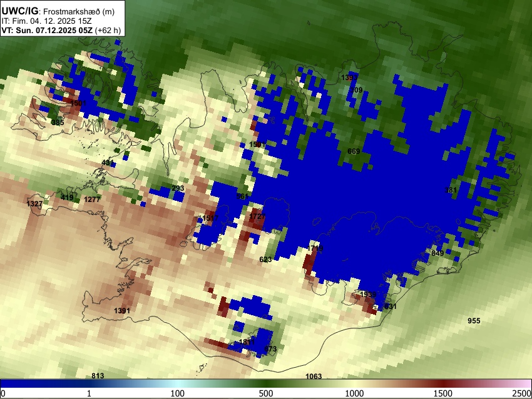Screen dimensions: 532x399
Task: Click the 1327 value label on west coast
Action: pos(34,204)
